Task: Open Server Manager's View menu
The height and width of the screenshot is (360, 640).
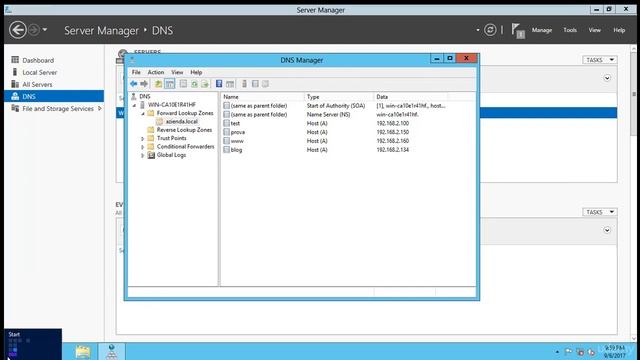Action: coord(594,30)
